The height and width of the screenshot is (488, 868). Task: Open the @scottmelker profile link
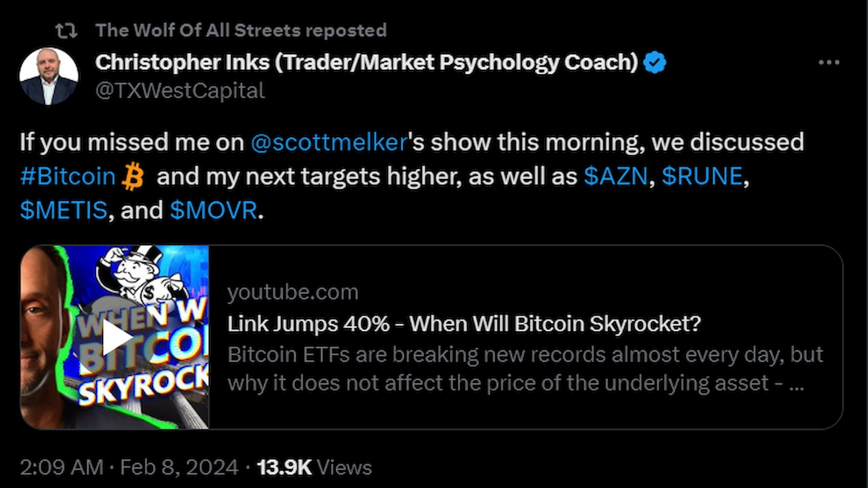click(x=329, y=142)
